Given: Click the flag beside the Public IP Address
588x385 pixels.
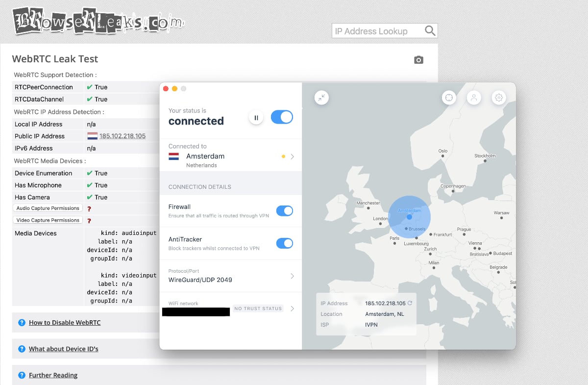Looking at the screenshot, I should pos(92,136).
